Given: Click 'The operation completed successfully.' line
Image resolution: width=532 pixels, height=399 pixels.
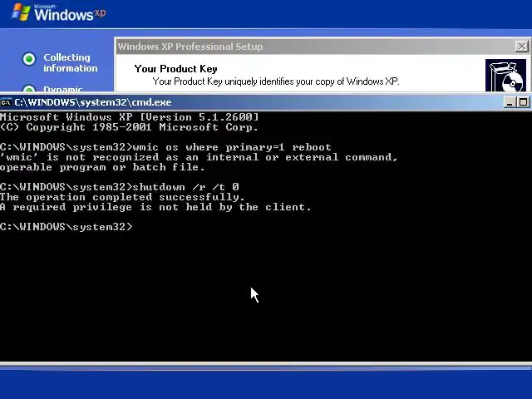Looking at the screenshot, I should pyautogui.click(x=122, y=197).
